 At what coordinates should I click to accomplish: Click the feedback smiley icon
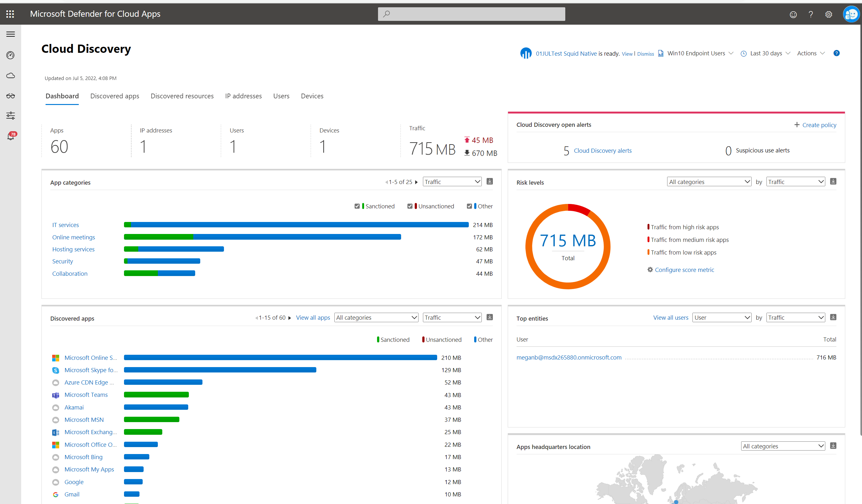(x=793, y=14)
